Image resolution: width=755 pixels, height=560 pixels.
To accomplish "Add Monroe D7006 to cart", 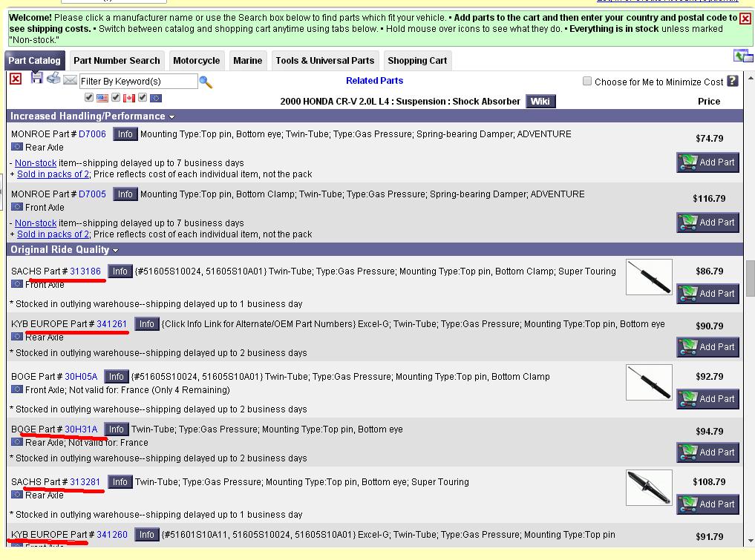I will [x=707, y=162].
